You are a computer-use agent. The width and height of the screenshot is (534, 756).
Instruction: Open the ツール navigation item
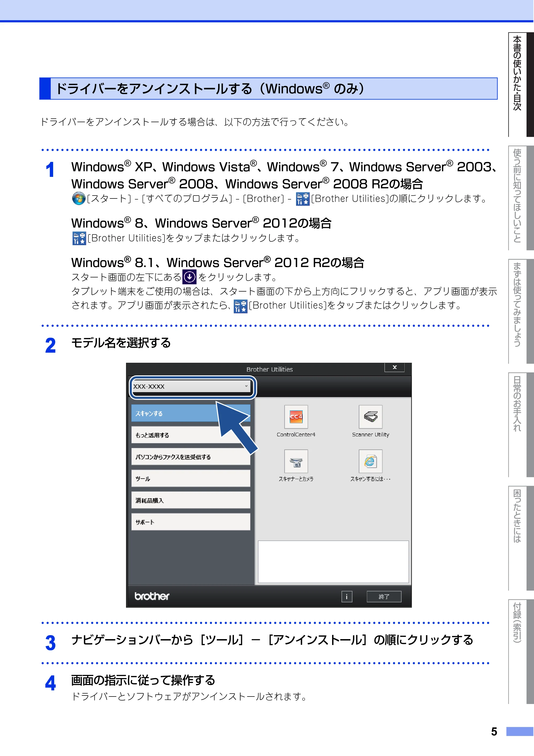pyautogui.click(x=191, y=478)
